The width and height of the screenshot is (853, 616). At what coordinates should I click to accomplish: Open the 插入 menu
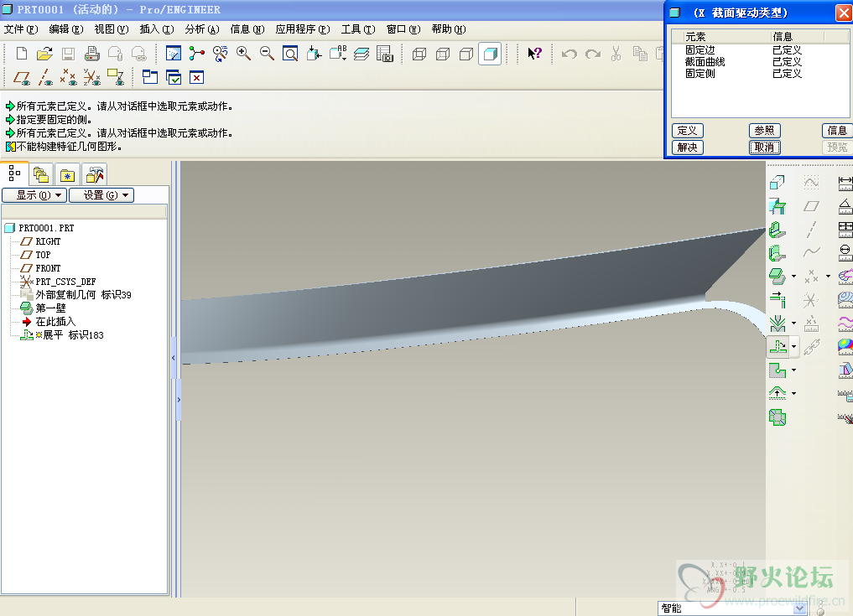tap(157, 29)
